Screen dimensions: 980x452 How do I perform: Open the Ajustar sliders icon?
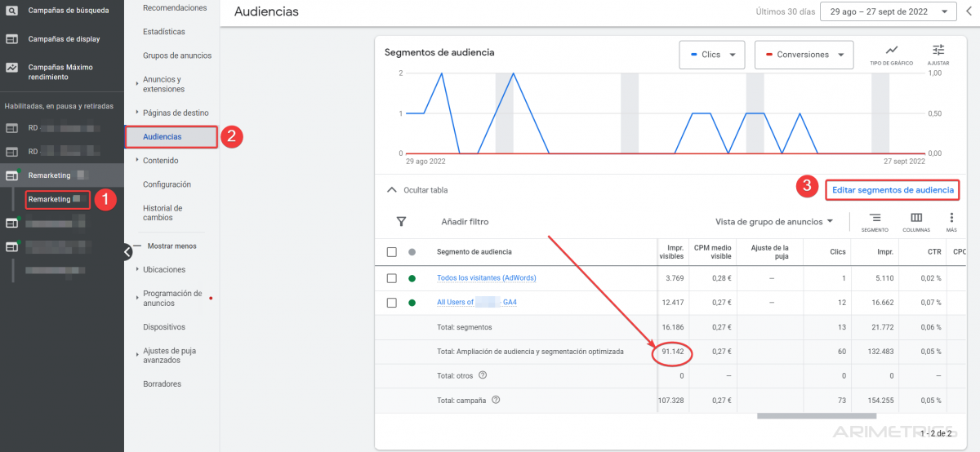[x=938, y=51]
